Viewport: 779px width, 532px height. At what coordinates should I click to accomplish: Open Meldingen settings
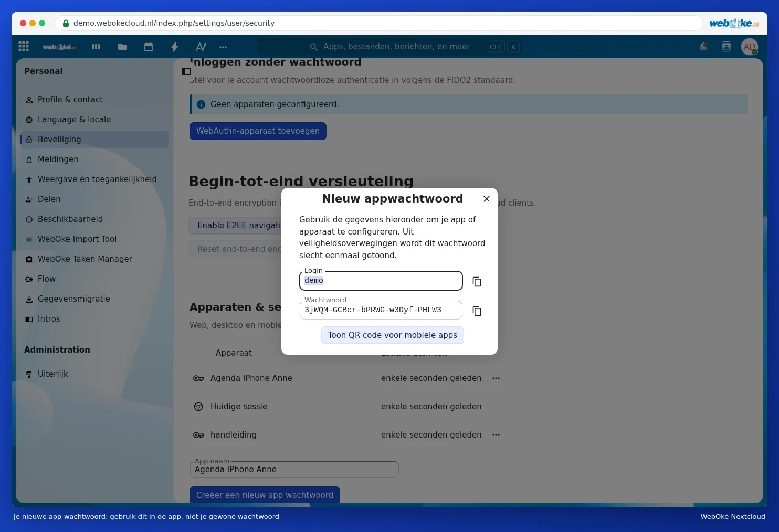pyautogui.click(x=94, y=159)
